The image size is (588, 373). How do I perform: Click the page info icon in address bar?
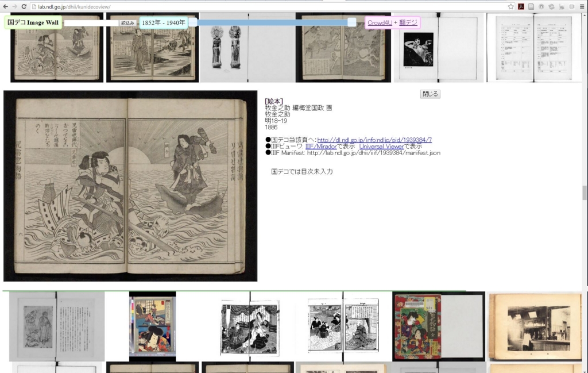click(34, 7)
